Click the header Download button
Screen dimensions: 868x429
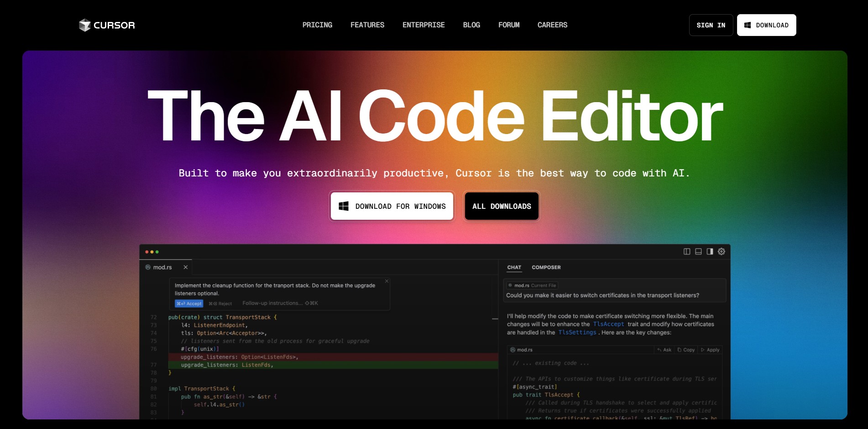pyautogui.click(x=767, y=25)
